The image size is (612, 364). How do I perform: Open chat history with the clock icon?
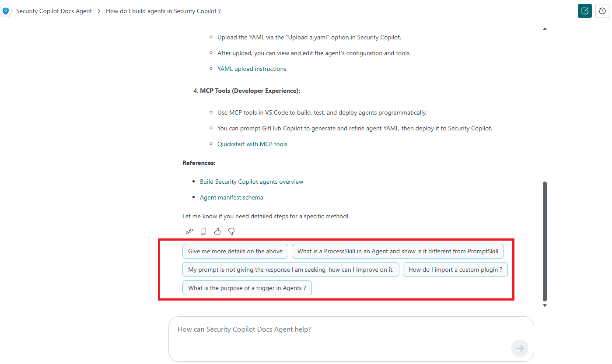point(602,11)
